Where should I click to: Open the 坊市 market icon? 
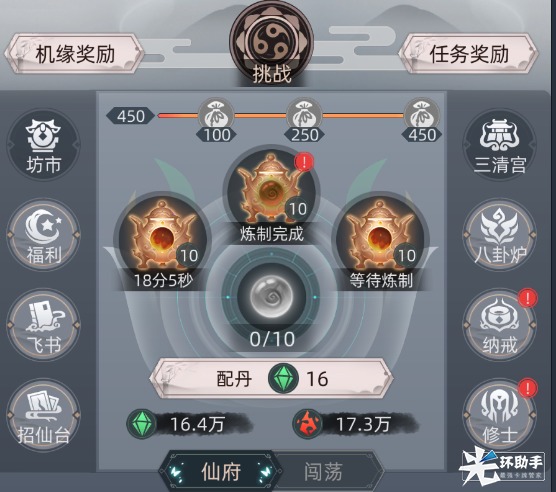click(x=43, y=145)
